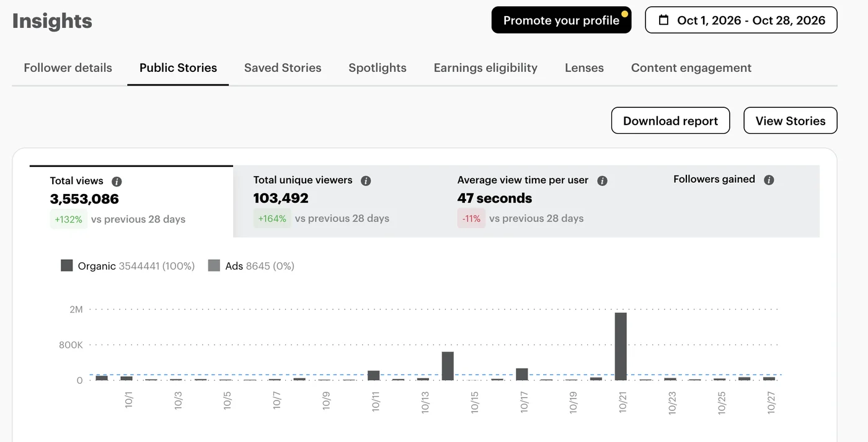Open the Saved Stories tab
This screenshot has width=868, height=442.
[x=283, y=68]
